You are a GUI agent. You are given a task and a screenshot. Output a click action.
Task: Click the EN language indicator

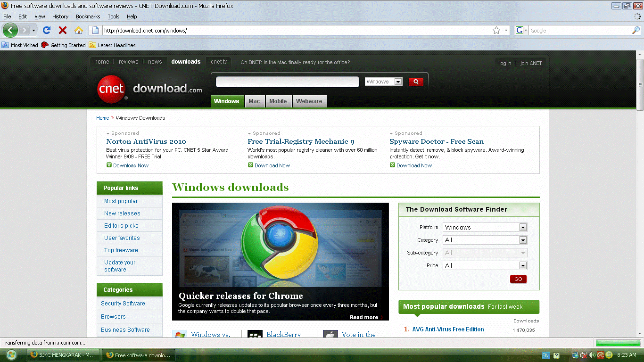click(545, 355)
